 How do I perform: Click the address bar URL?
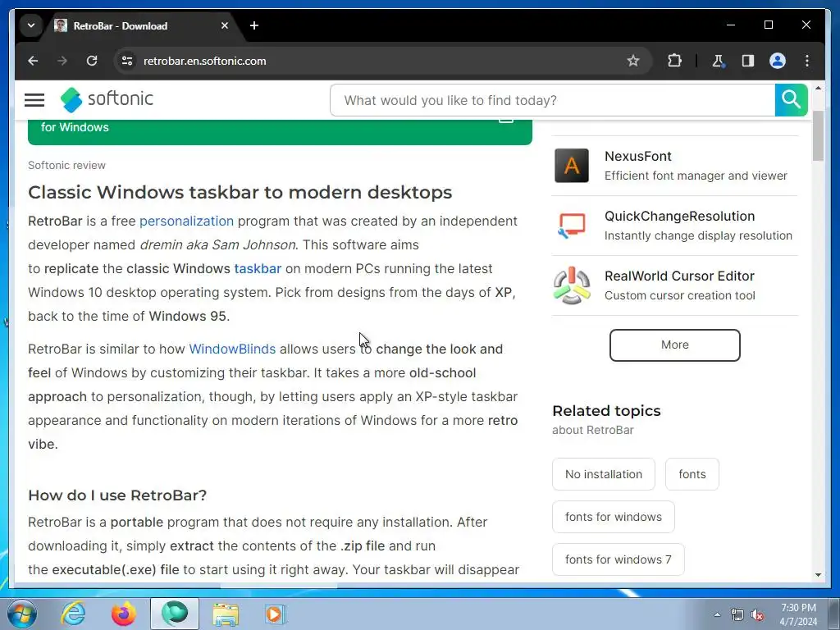click(204, 61)
